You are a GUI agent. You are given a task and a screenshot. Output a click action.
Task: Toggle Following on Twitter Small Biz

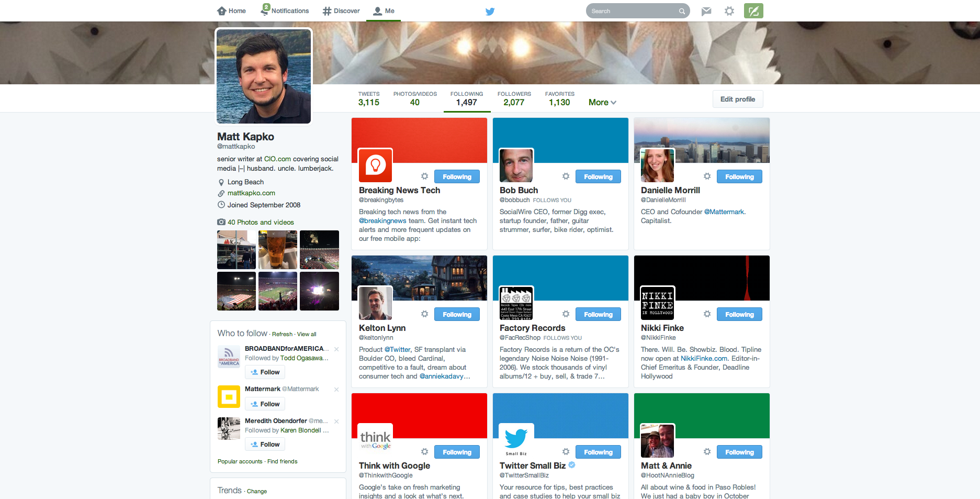[x=598, y=452]
